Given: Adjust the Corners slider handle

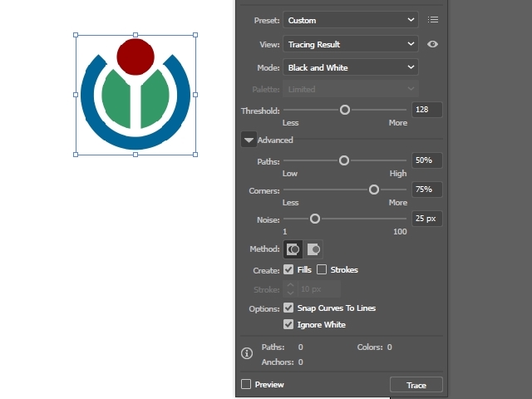Looking at the screenshot, I should [x=374, y=190].
